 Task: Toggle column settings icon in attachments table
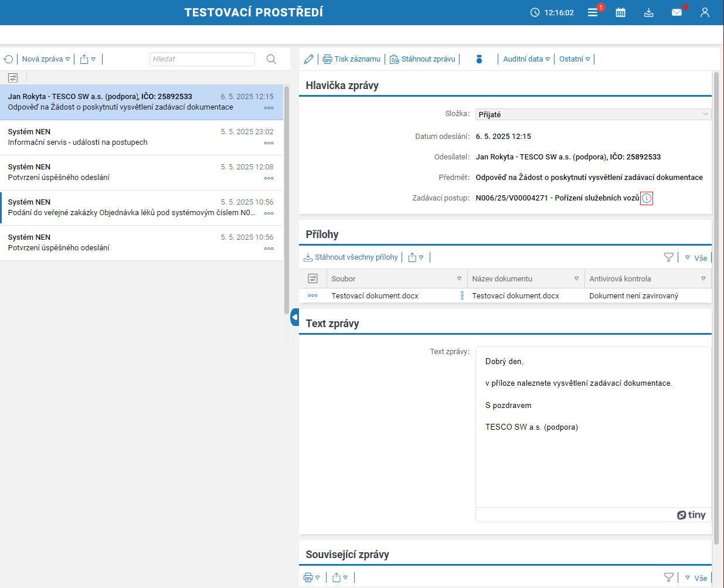click(x=313, y=278)
